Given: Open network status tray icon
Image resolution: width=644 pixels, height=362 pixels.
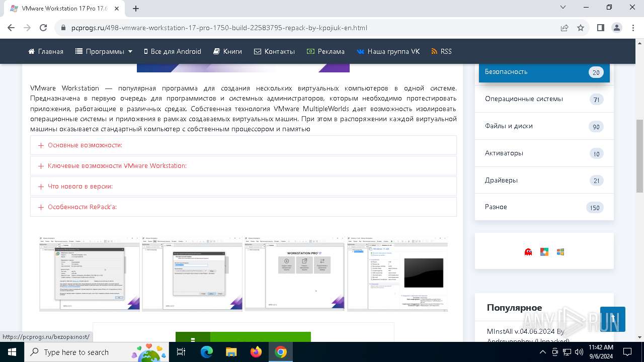Looking at the screenshot, I should tap(567, 352).
